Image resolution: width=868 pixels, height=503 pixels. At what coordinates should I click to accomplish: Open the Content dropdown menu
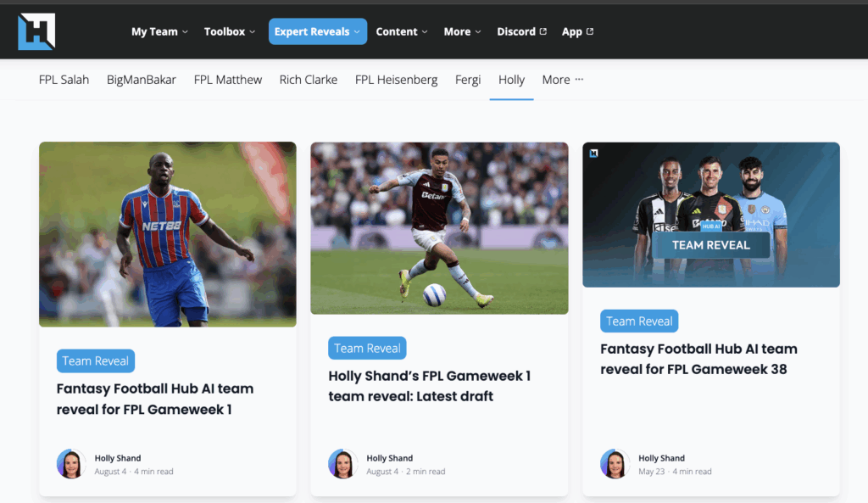(402, 31)
